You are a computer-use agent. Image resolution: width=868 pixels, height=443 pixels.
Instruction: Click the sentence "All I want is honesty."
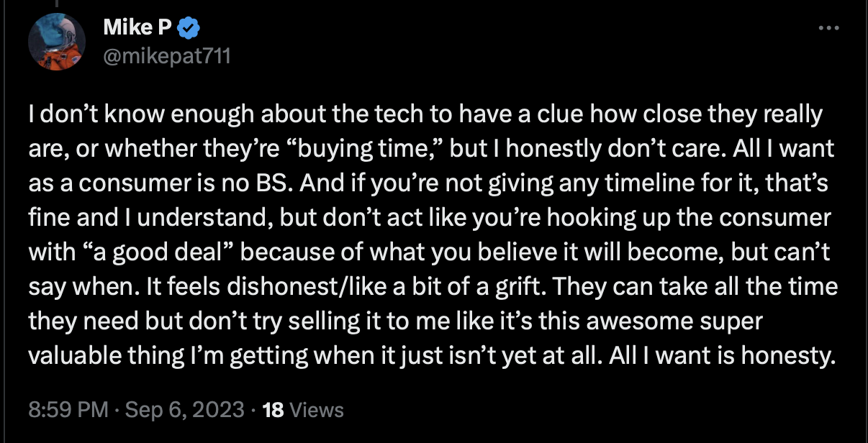(725, 355)
